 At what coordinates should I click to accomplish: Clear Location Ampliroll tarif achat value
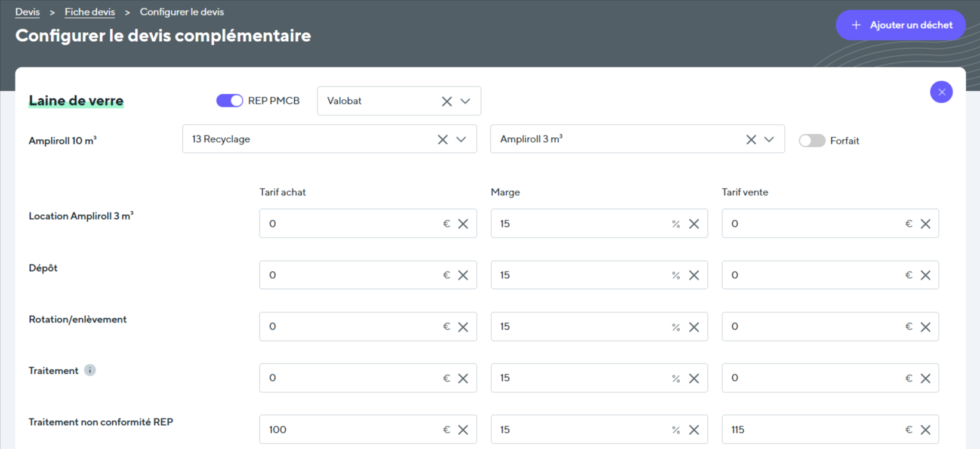pyautogui.click(x=463, y=224)
